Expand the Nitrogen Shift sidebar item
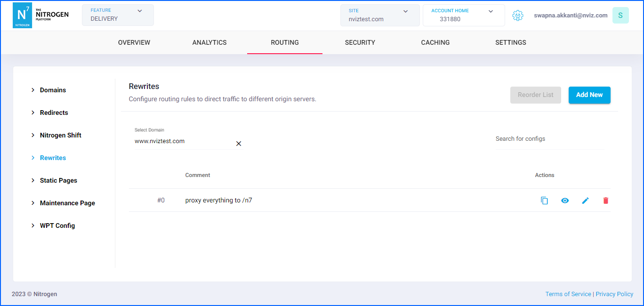Image resolution: width=644 pixels, height=306 pixels. pos(60,135)
